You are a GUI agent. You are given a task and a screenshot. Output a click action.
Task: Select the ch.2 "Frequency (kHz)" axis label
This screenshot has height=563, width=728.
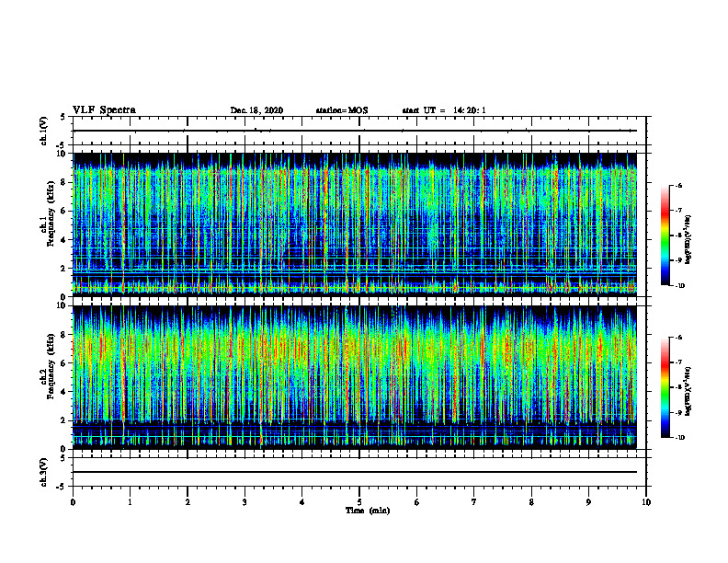[51, 366]
